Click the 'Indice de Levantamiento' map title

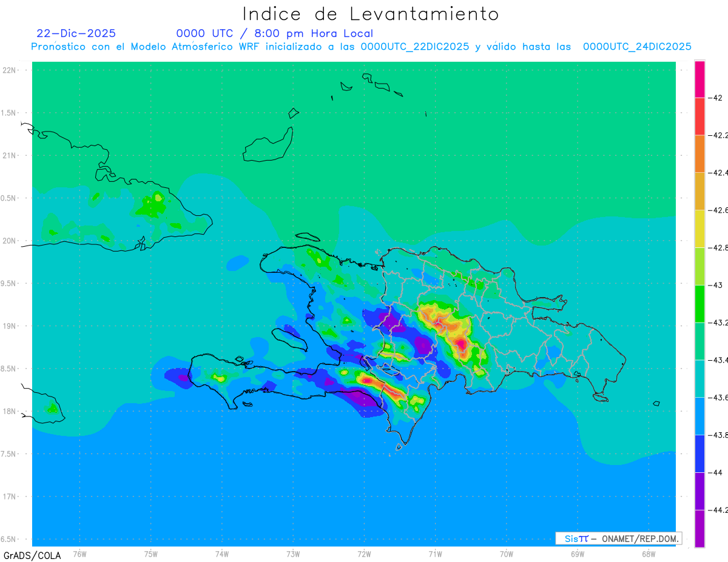(x=371, y=14)
